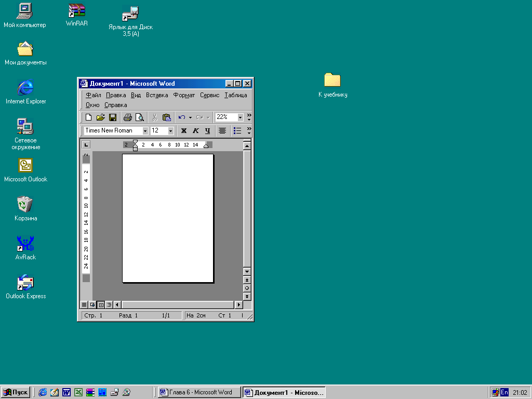Expand the Undo history dropdown arrow
This screenshot has width=532, height=399.
coord(190,117)
